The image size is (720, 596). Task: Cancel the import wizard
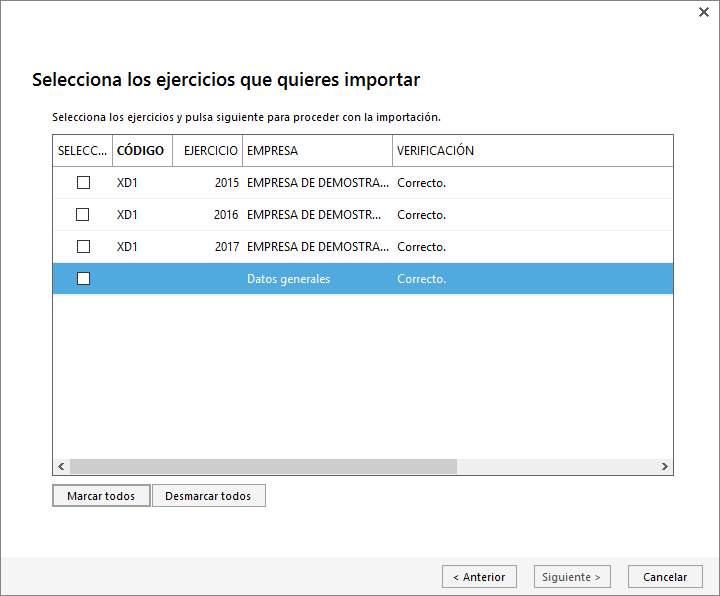coord(665,577)
